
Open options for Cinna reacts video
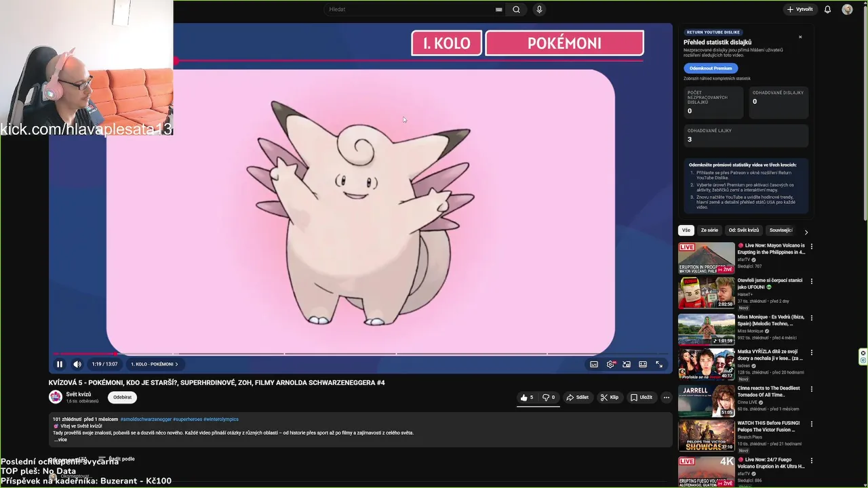[x=812, y=389]
